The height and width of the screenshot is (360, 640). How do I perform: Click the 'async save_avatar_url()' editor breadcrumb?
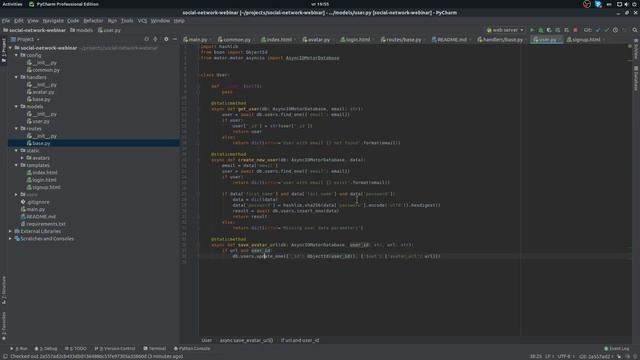pyautogui.click(x=246, y=340)
